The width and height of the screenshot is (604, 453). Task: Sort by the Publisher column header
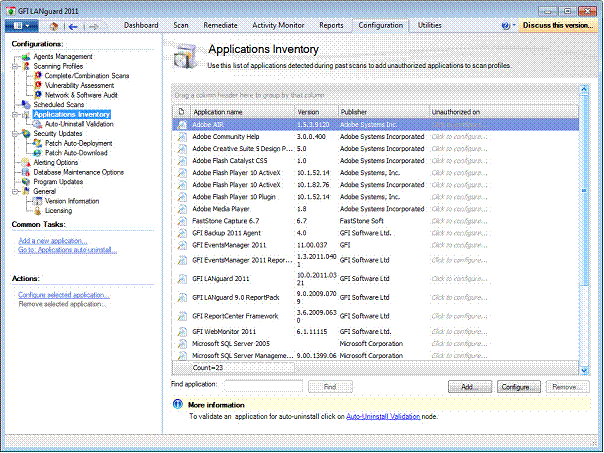(384, 112)
